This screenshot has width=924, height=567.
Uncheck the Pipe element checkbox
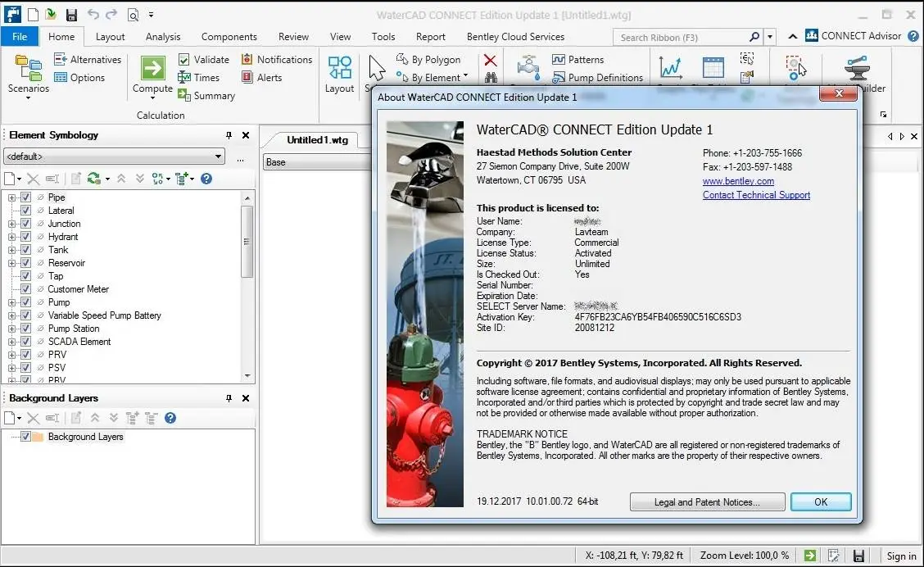point(25,197)
